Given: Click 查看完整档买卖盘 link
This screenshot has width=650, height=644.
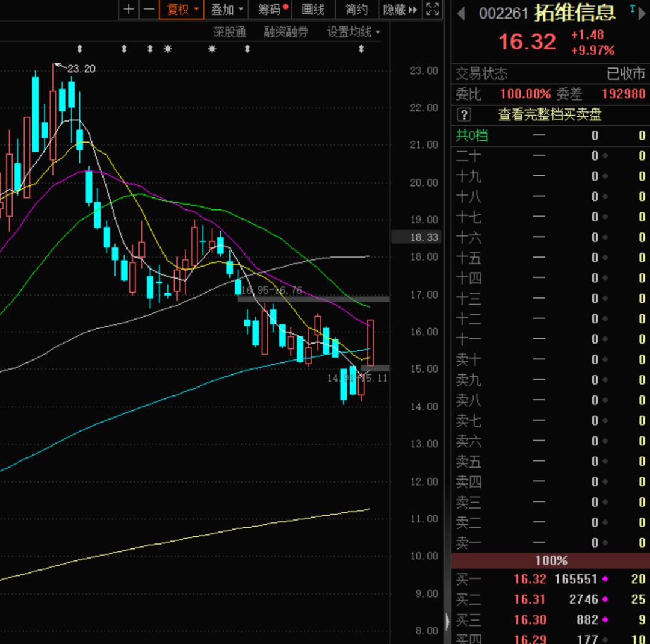Looking at the screenshot, I should coord(549,114).
